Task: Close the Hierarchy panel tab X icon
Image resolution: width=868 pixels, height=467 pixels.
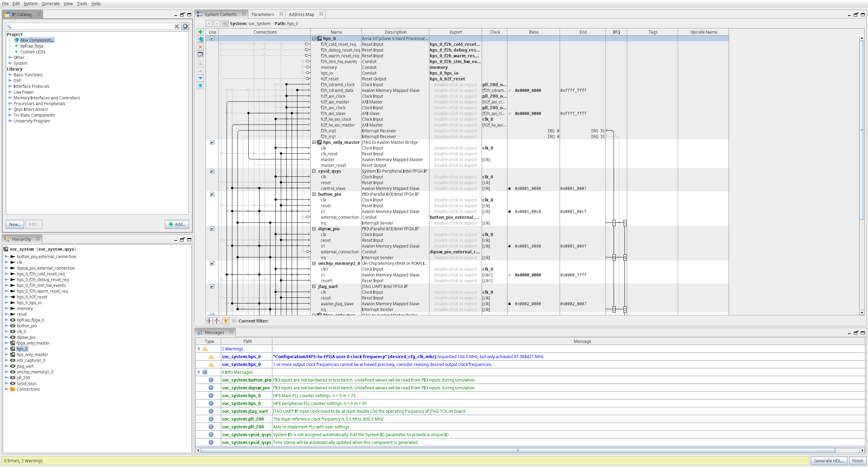Action: point(38,239)
